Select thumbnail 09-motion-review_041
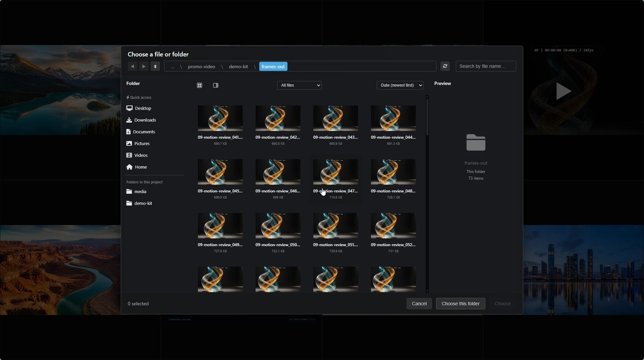This screenshot has height=360, width=644. tap(220, 118)
